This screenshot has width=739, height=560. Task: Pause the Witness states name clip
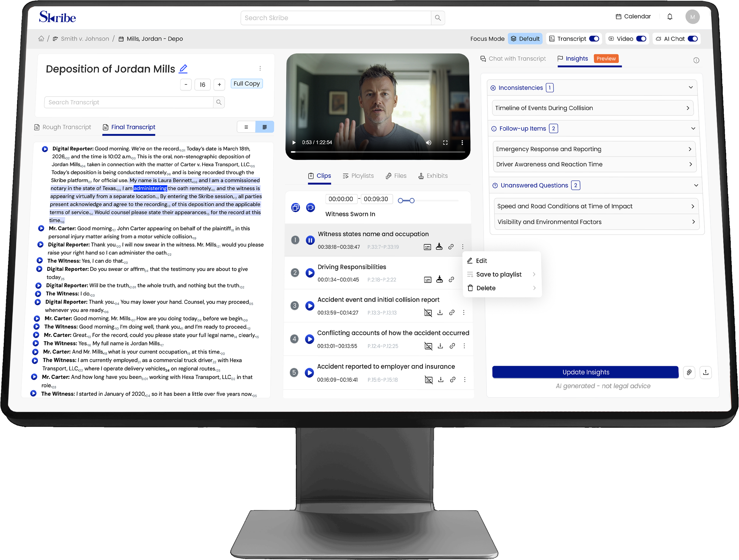click(310, 240)
